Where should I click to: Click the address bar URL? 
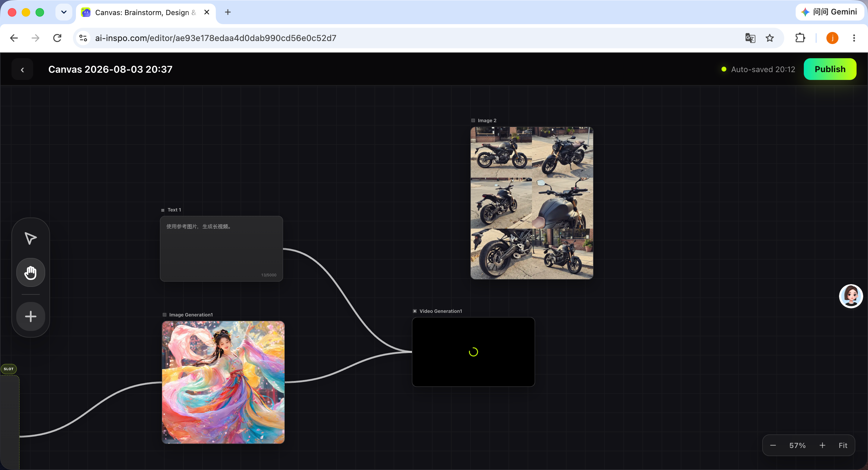point(216,38)
